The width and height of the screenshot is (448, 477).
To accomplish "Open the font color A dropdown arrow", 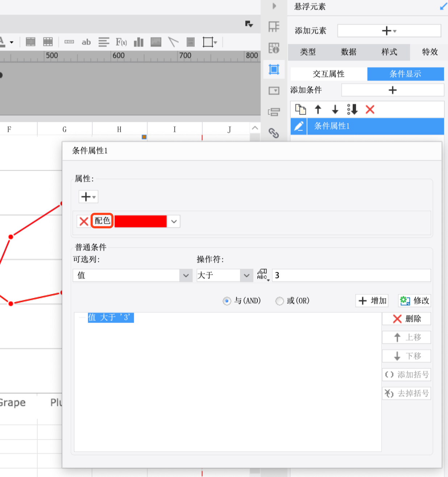I will pos(12,42).
